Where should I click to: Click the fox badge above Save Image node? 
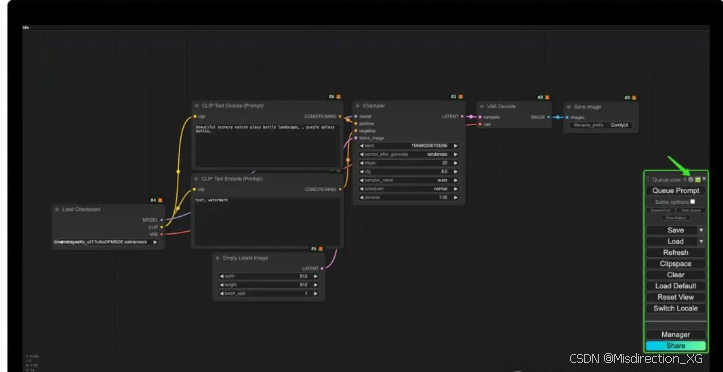634,98
